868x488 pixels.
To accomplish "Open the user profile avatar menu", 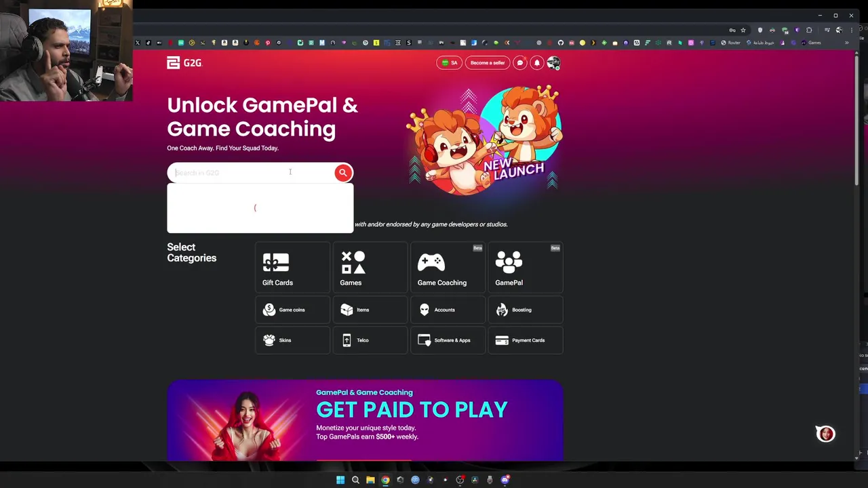I will click(553, 63).
